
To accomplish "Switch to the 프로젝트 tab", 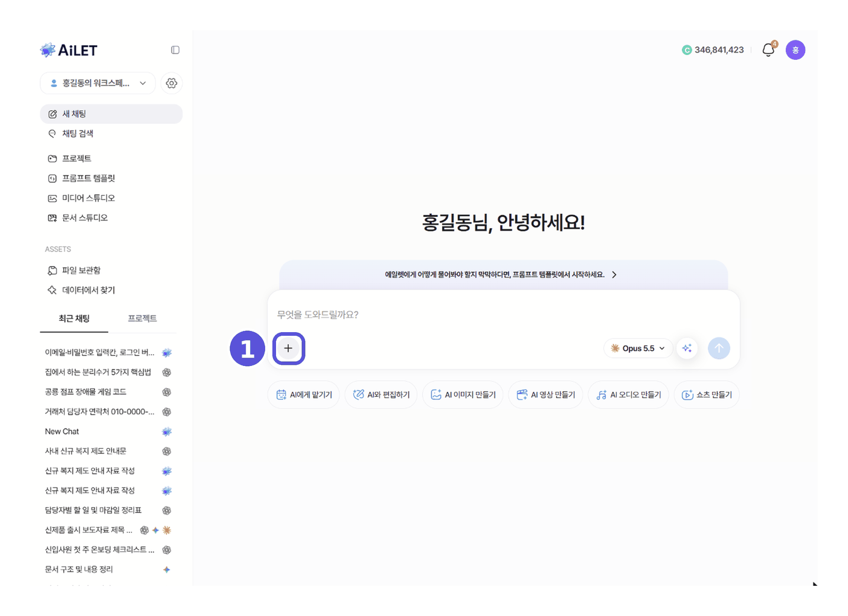I will [x=143, y=318].
